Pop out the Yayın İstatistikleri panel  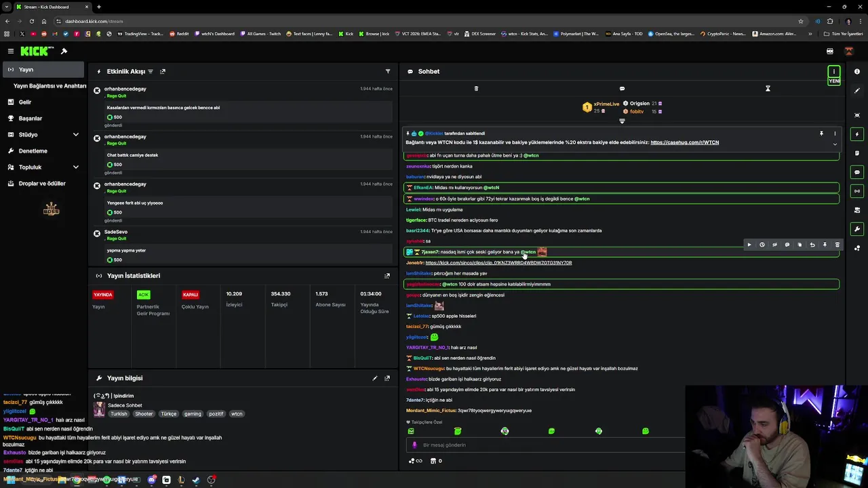[387, 276]
